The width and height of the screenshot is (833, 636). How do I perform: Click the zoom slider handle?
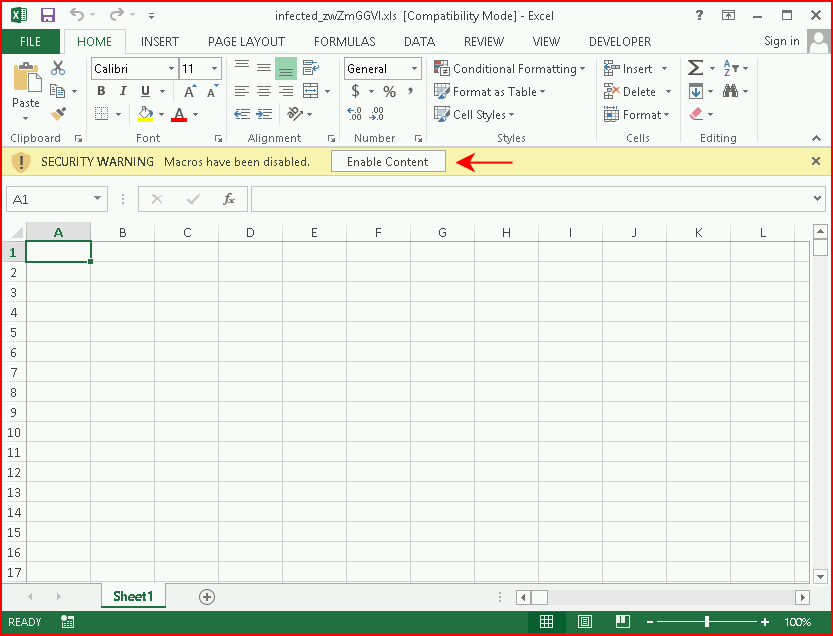pyautogui.click(x=707, y=622)
